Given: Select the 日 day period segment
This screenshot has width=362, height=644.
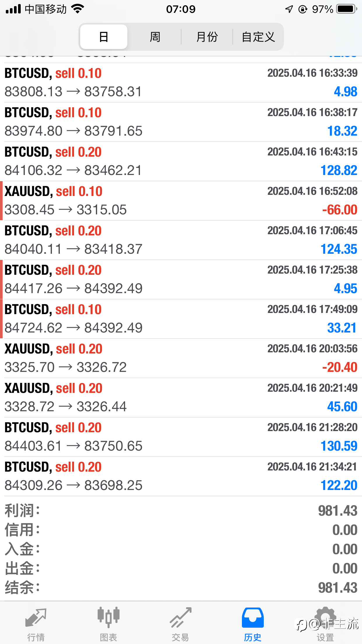Looking at the screenshot, I should (x=104, y=37).
